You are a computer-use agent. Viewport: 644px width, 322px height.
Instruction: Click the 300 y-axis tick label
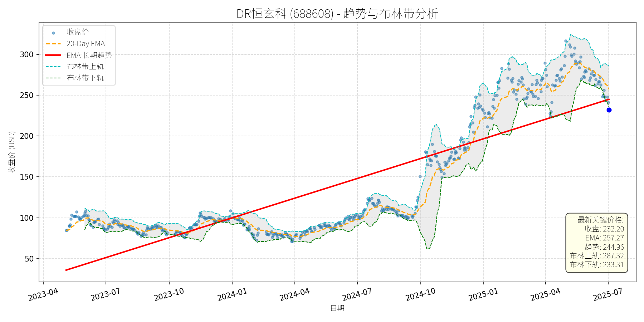pyautogui.click(x=26, y=55)
